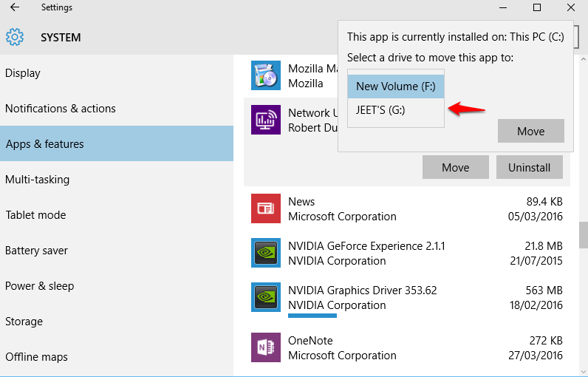The width and height of the screenshot is (588, 377).
Task: Uninstall the selected Network app
Action: [x=530, y=167]
